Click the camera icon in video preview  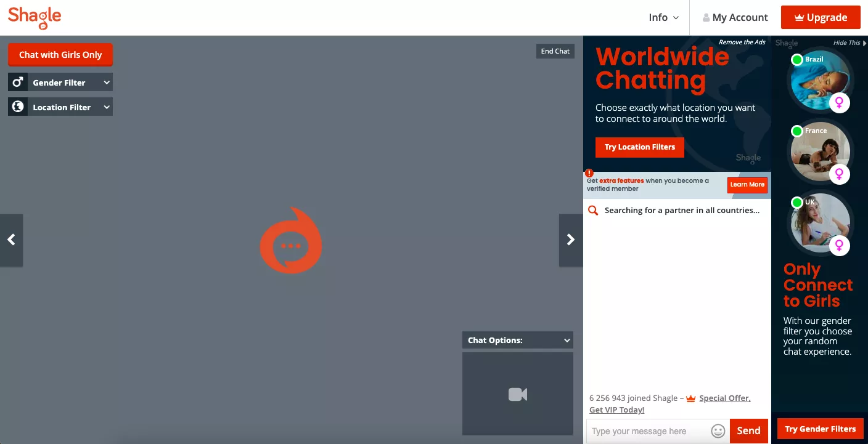pos(518,394)
